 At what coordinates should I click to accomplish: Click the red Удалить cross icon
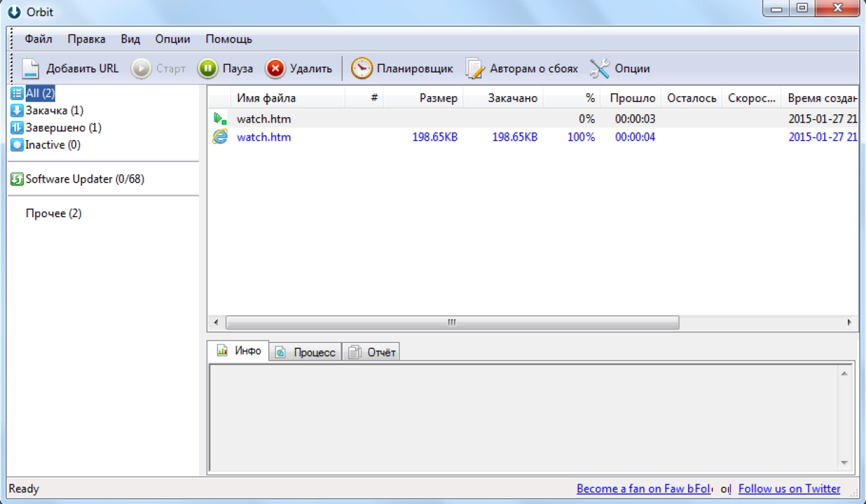pyautogui.click(x=275, y=68)
